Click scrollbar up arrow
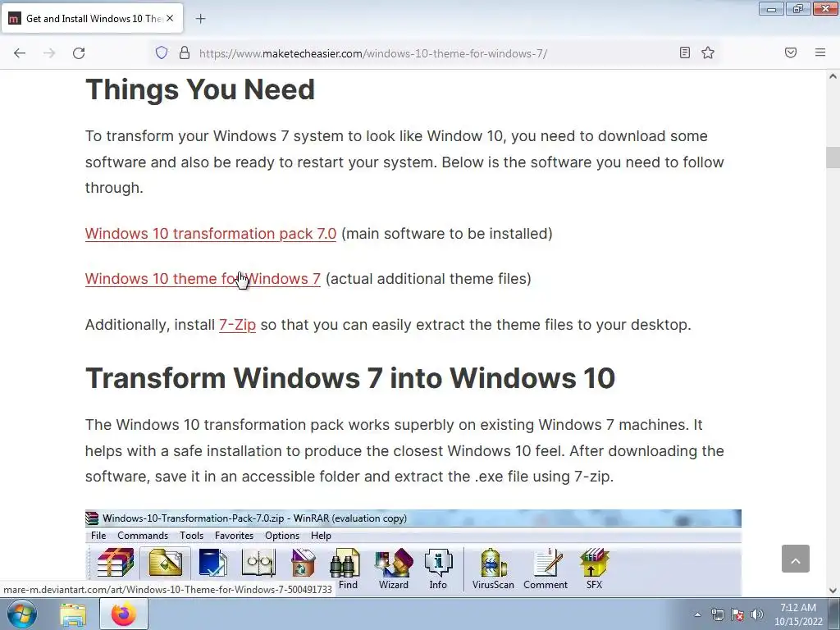840x630 pixels. (x=833, y=76)
